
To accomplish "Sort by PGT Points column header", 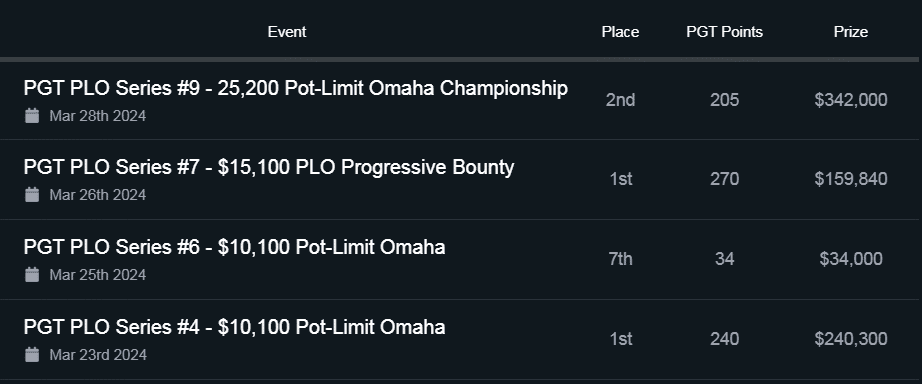I will pos(724,32).
